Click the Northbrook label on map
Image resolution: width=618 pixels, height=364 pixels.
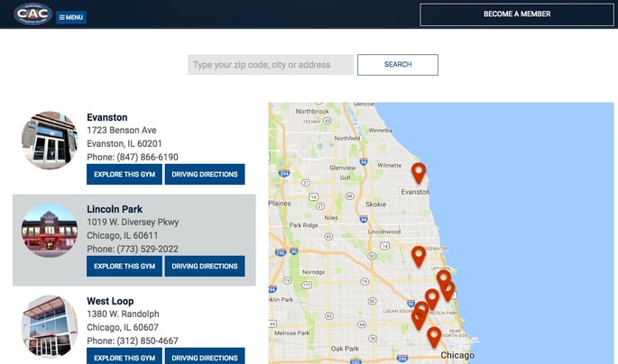point(312,112)
